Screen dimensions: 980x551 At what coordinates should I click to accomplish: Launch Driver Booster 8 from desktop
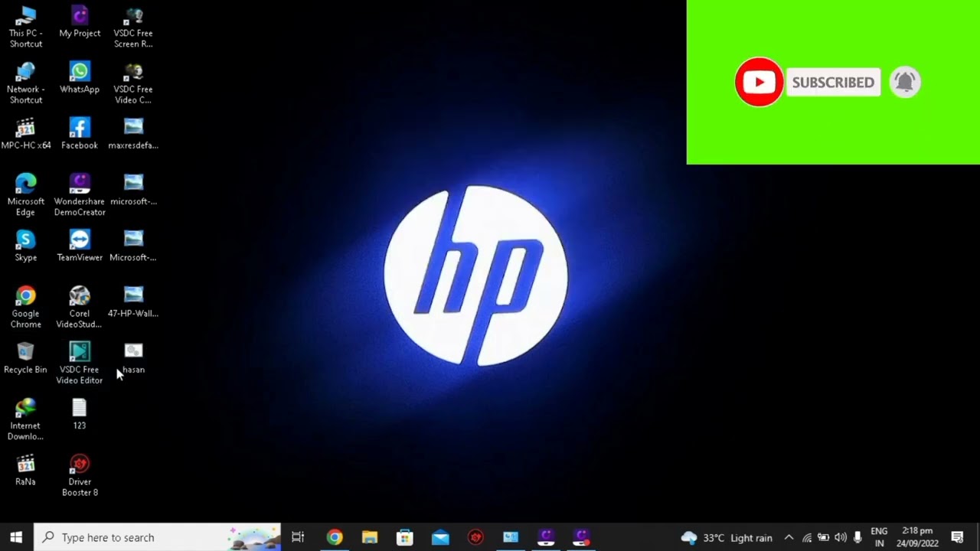(80, 475)
